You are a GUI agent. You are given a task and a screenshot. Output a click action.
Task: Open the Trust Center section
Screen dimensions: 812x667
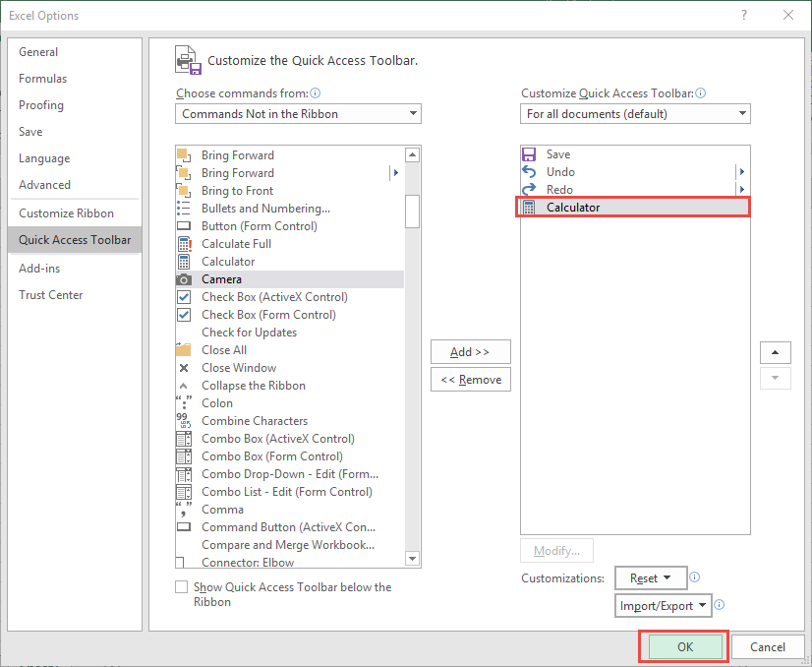[51, 294]
